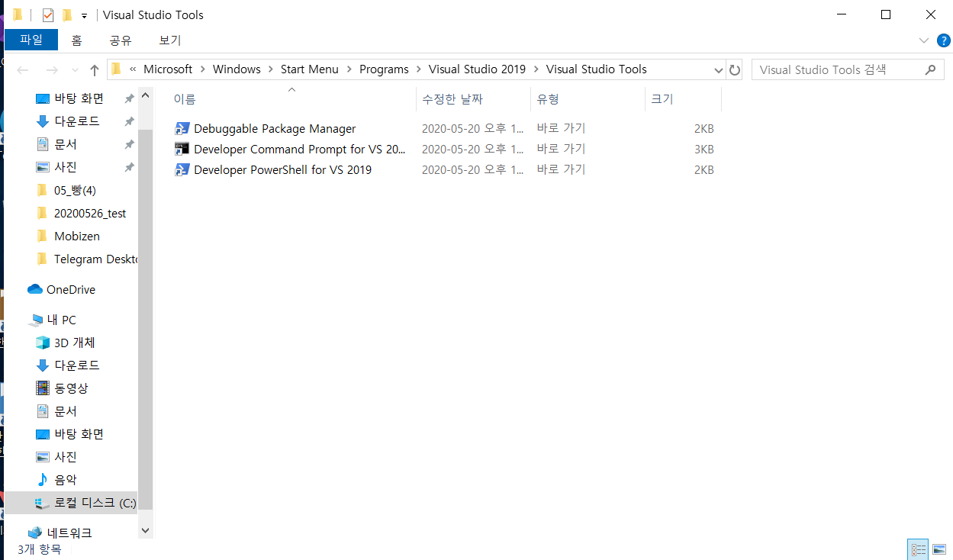This screenshot has height=560, width=953.
Task: Click the file name Debuggable Package Manager
Action: (275, 129)
